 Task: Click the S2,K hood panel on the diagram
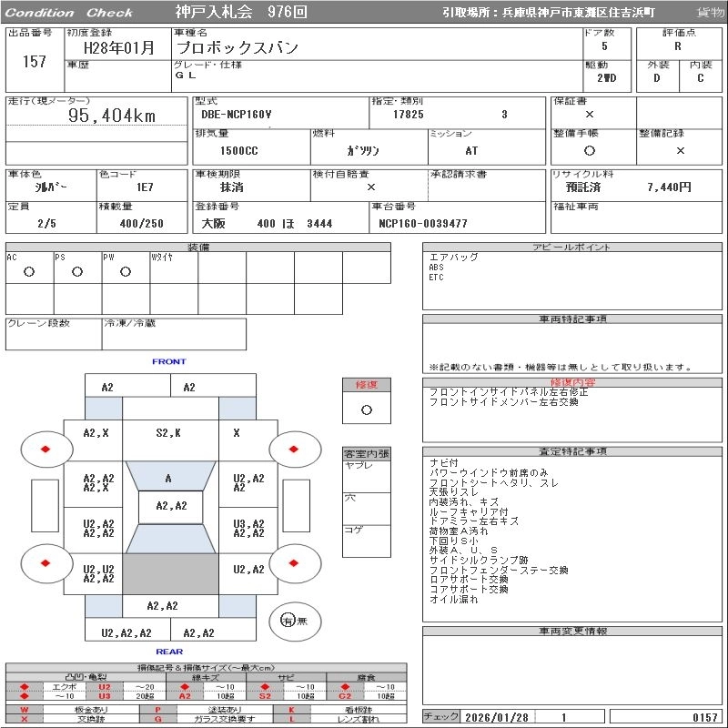pos(168,433)
